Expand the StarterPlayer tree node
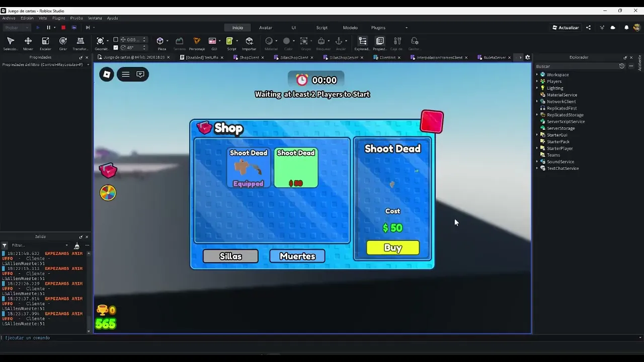644x362 pixels. coord(537,148)
